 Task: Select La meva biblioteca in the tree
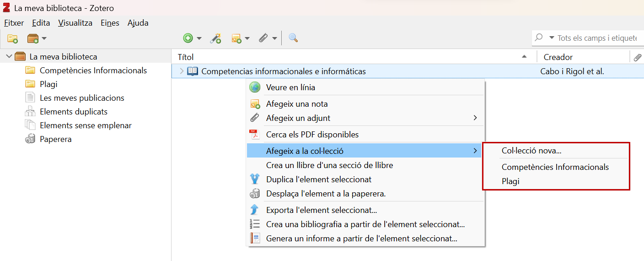point(63,57)
